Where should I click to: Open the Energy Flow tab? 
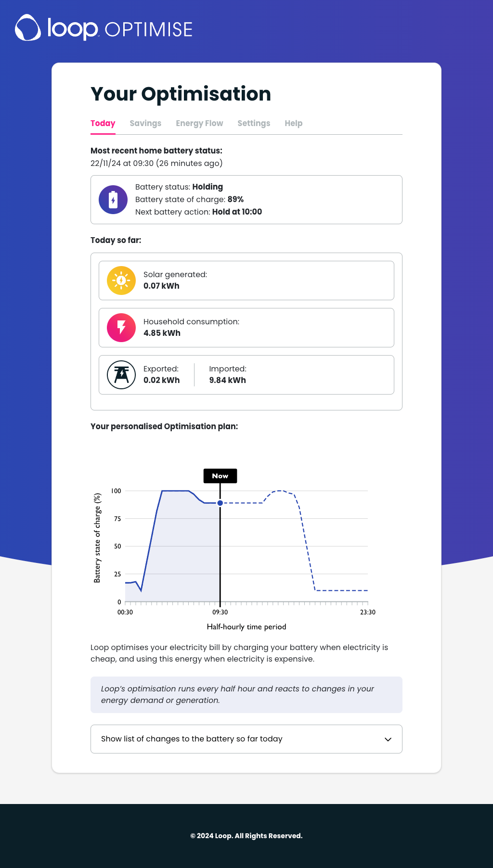click(x=199, y=123)
